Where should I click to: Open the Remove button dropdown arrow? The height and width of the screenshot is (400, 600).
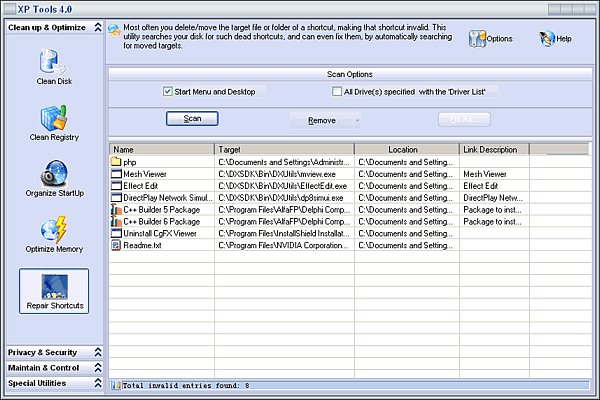357,121
